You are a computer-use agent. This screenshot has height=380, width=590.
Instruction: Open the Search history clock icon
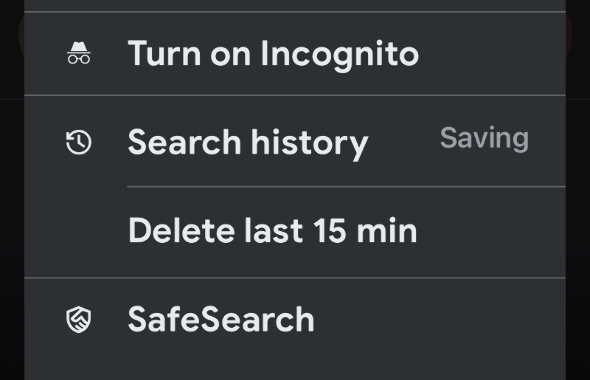pos(79,143)
